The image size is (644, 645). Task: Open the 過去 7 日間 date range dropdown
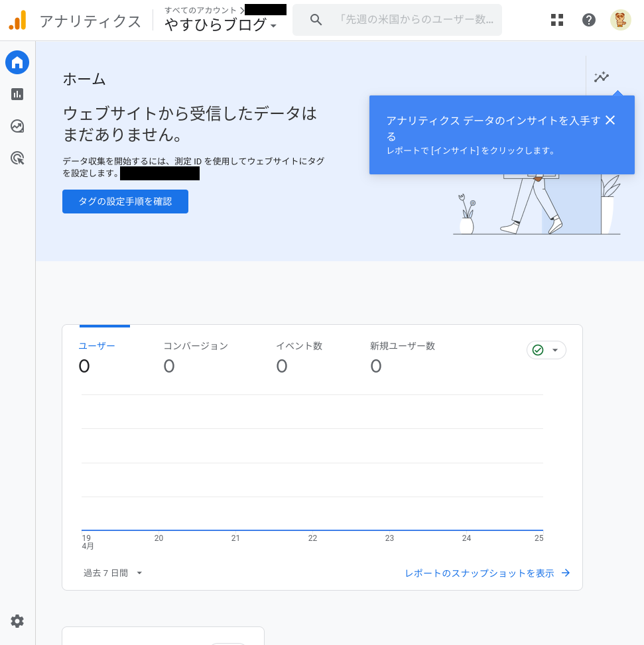[x=113, y=573]
